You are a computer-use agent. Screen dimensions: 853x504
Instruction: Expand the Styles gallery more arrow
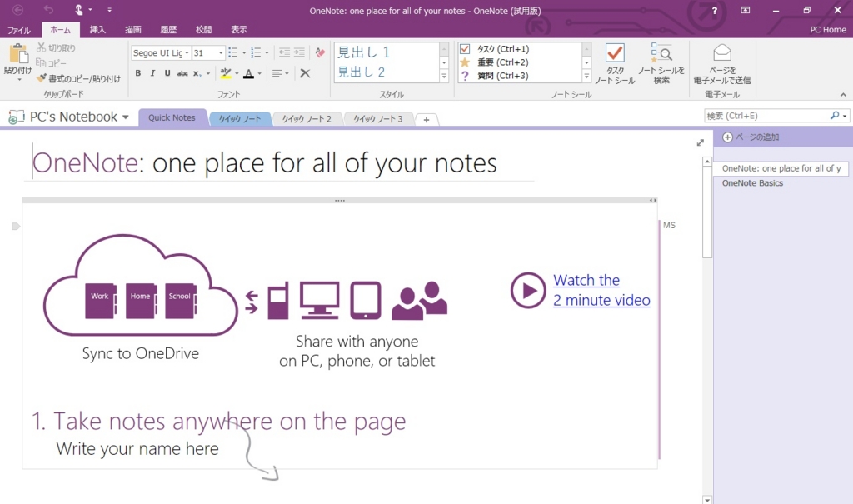(444, 77)
